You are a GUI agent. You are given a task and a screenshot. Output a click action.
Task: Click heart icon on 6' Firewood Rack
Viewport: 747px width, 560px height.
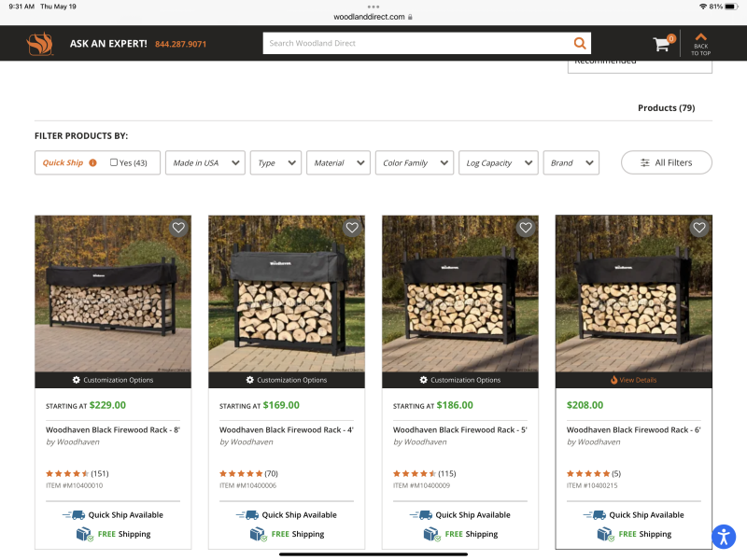[698, 228]
